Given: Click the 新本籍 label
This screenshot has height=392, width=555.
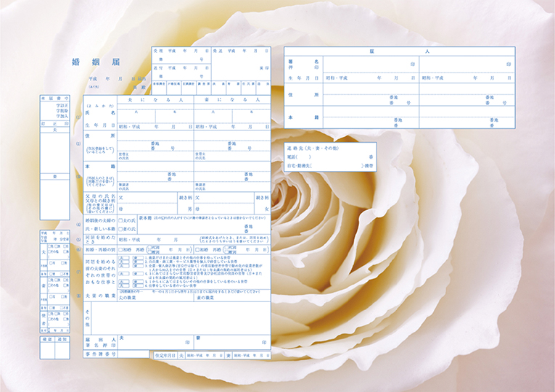Looking at the screenshot, I should tap(144, 218).
